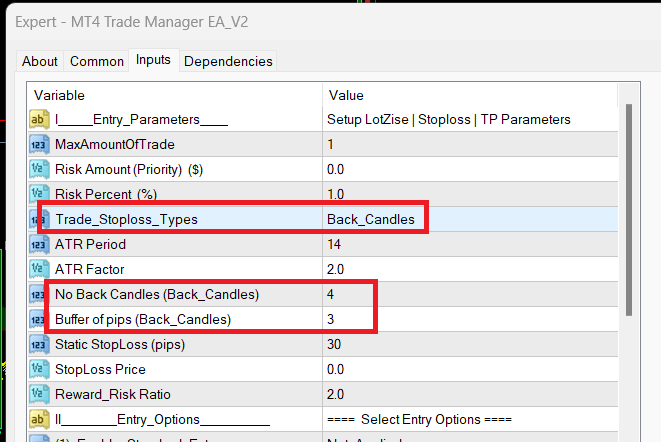The height and width of the screenshot is (442, 661).
Task: Click the vertical scrollbar of the inputs list
Action: pyautogui.click(x=628, y=210)
